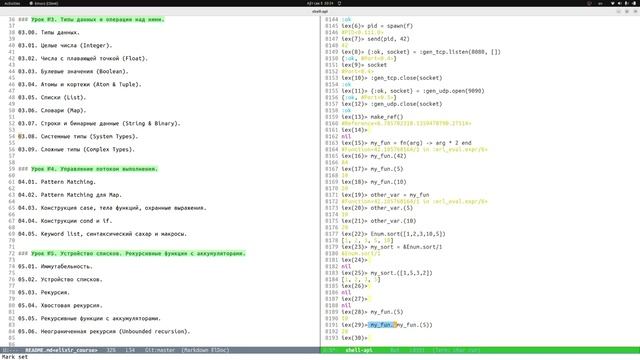The height and width of the screenshot is (360, 640).
Task: Click line '05.06. Неограниченная рекурсия (Unbounded recursion).'
Action: tap(104, 332)
